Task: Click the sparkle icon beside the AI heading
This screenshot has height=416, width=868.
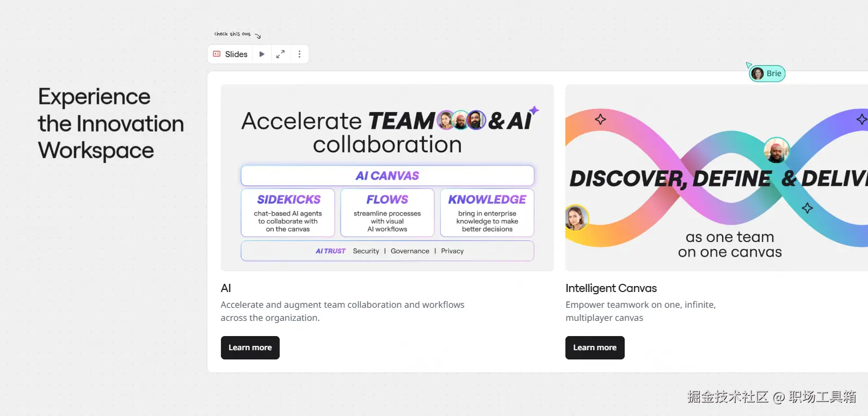Action: (534, 110)
